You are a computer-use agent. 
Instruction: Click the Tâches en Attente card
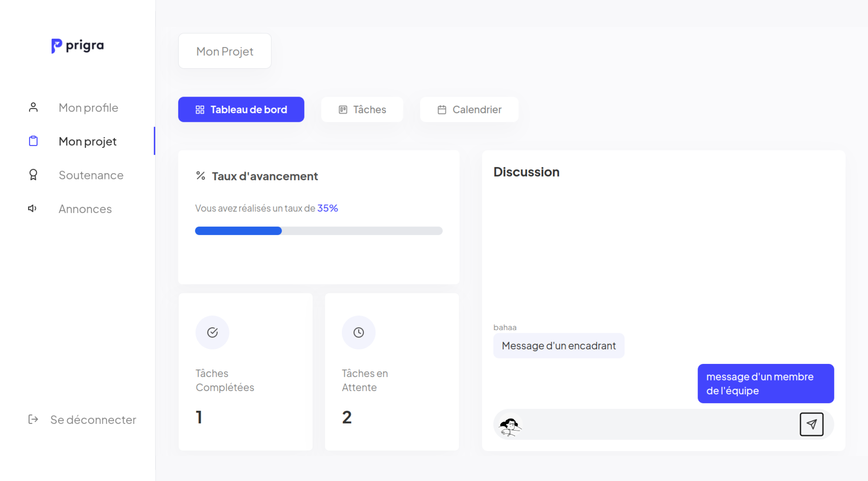392,372
